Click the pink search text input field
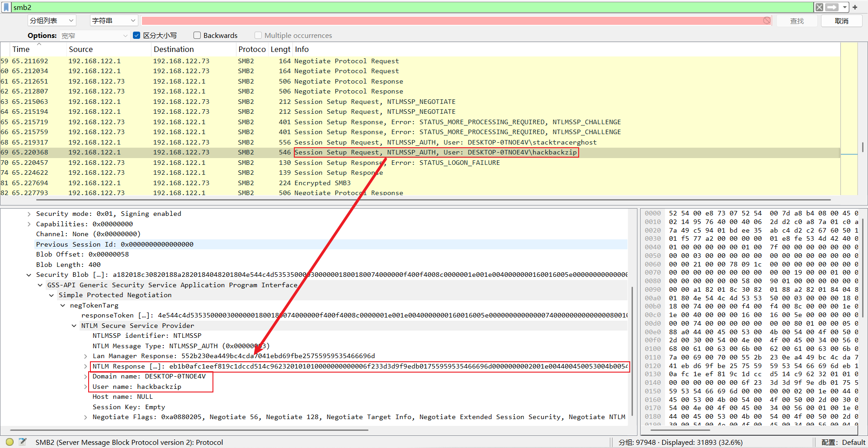Screen dimensions: 868x448 point(452,21)
